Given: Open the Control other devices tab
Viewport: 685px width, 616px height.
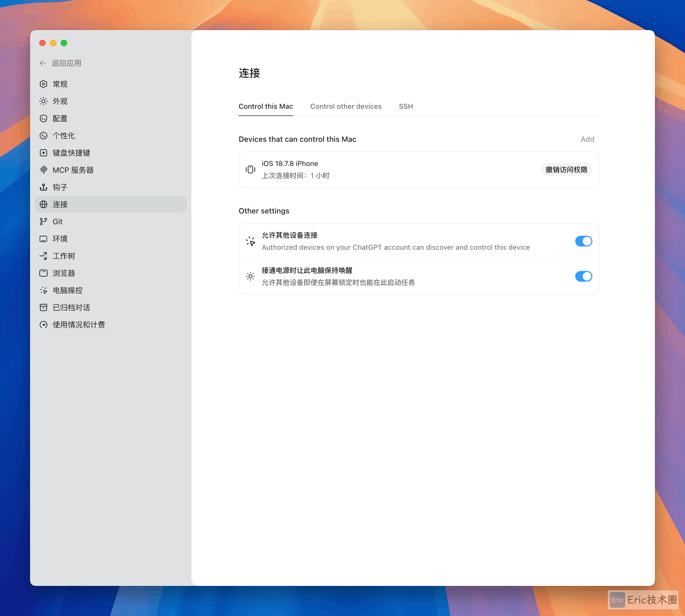Looking at the screenshot, I should pyautogui.click(x=346, y=107).
